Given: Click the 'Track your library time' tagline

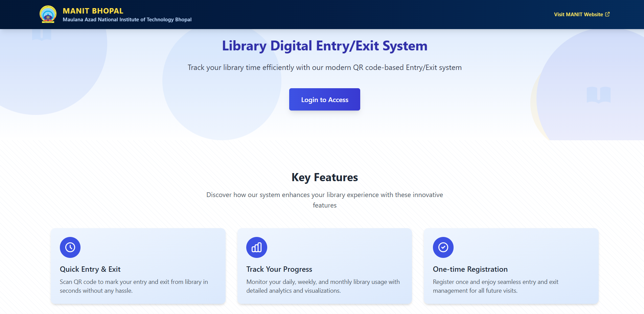Looking at the screenshot, I should (x=324, y=68).
